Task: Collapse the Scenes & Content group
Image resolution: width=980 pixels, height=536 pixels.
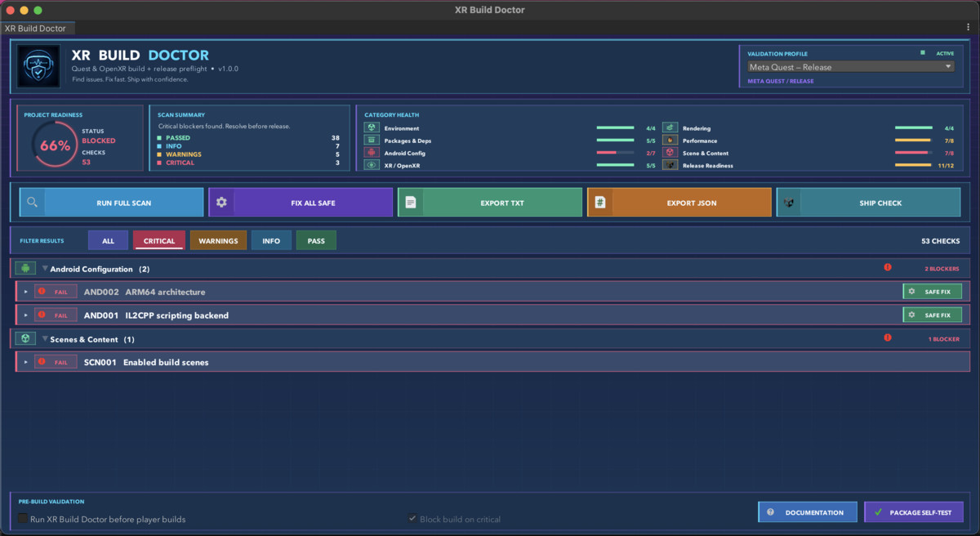Action: point(46,339)
